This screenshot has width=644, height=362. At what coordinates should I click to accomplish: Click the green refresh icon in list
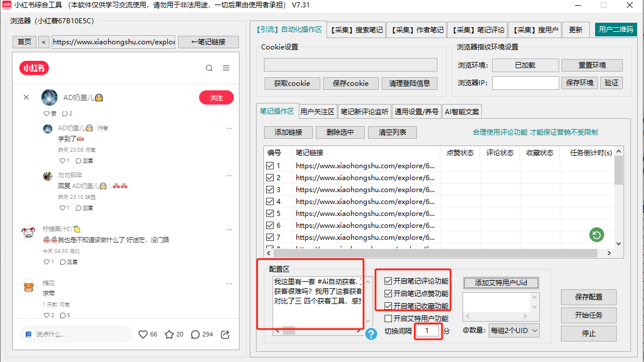pyautogui.click(x=596, y=234)
